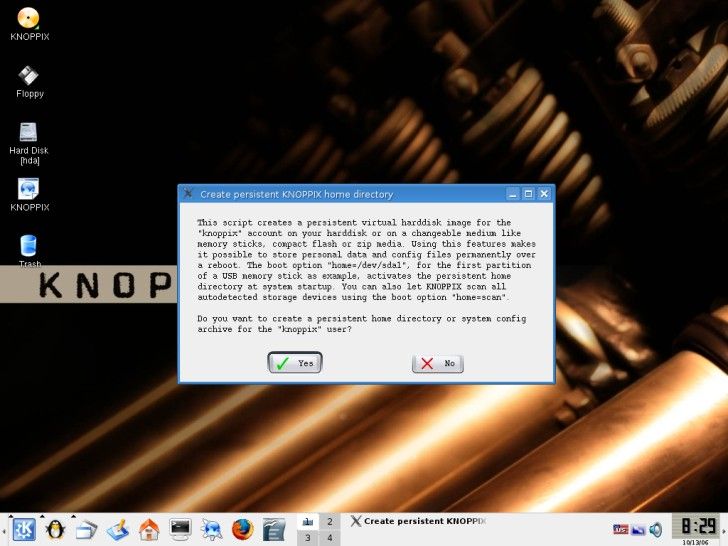Open the Tux penguin KNOPPIX menu
This screenshot has width=728, height=546.
coord(55,529)
